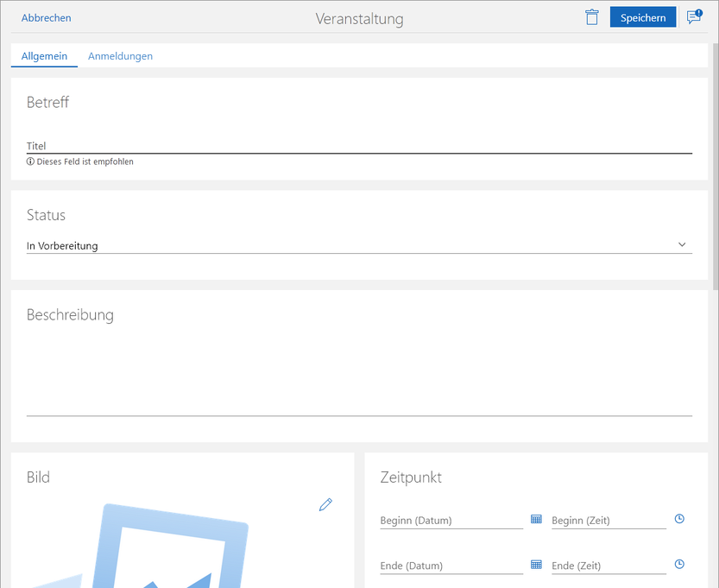This screenshot has width=719, height=588.
Task: Click the Beginn (Datum) input field
Action: [451, 521]
